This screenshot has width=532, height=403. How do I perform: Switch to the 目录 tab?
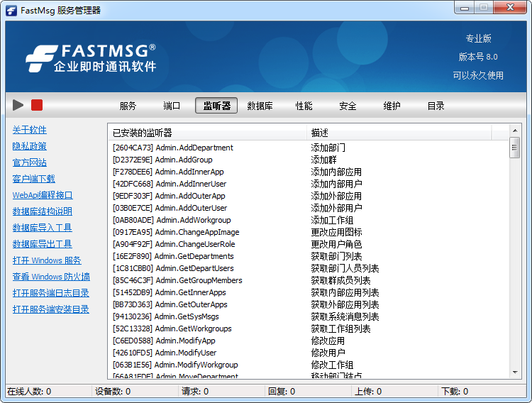click(x=436, y=106)
